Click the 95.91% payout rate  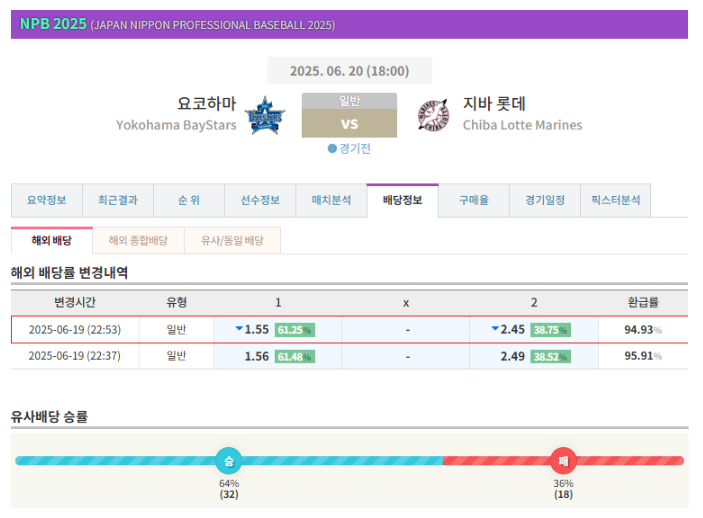[643, 356]
